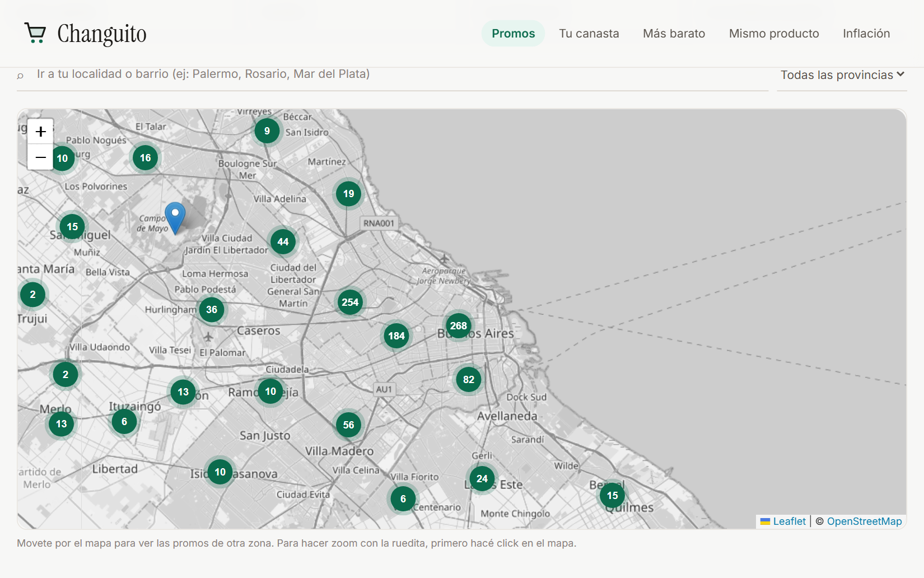The height and width of the screenshot is (578, 924).
Task: Open the 2 cluster near Villa Udaondo
Action: (x=66, y=375)
